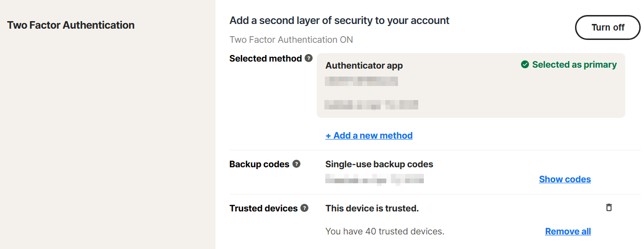Click the Two Factor Authentication ON status
This screenshot has width=644, height=249.
(x=291, y=39)
